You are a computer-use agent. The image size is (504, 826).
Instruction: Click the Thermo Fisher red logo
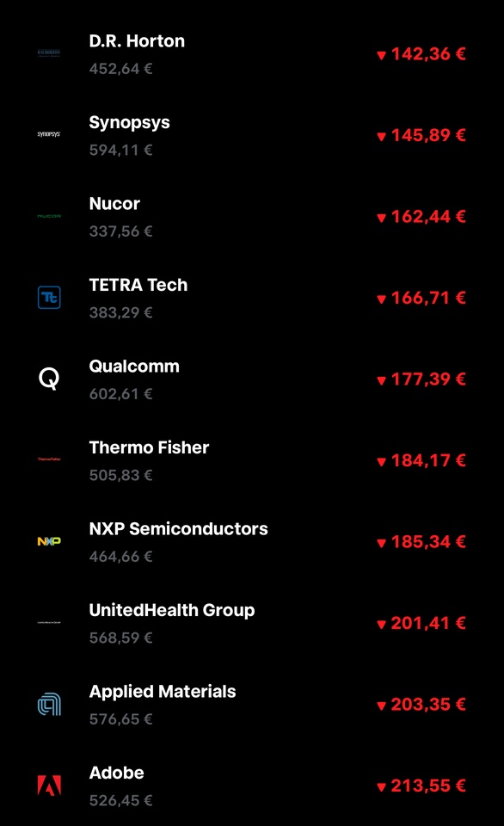click(49, 459)
